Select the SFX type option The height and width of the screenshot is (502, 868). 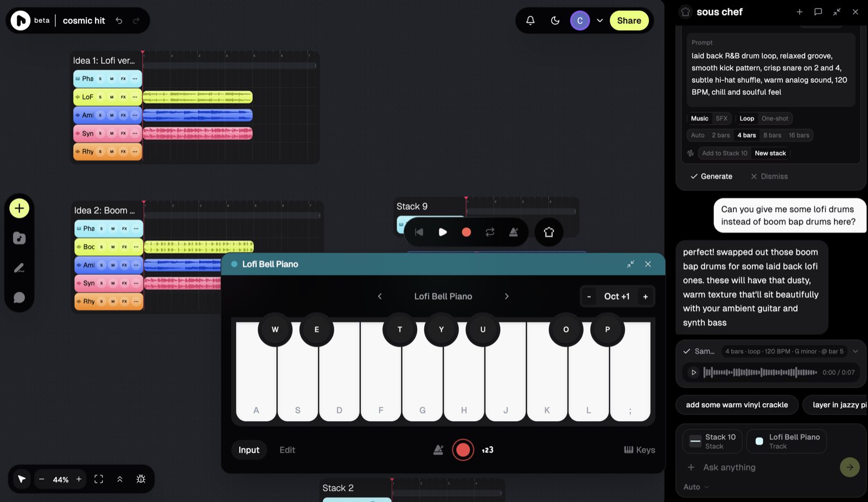click(x=722, y=119)
